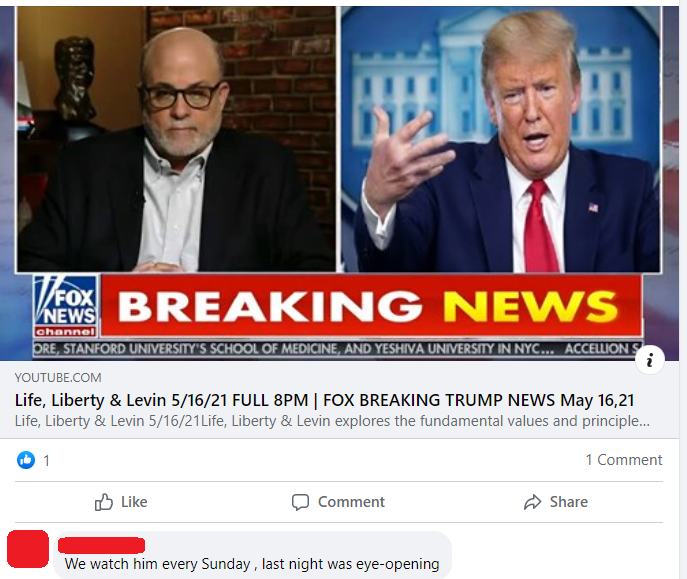Like this post
The height and width of the screenshot is (579, 687).
point(121,502)
